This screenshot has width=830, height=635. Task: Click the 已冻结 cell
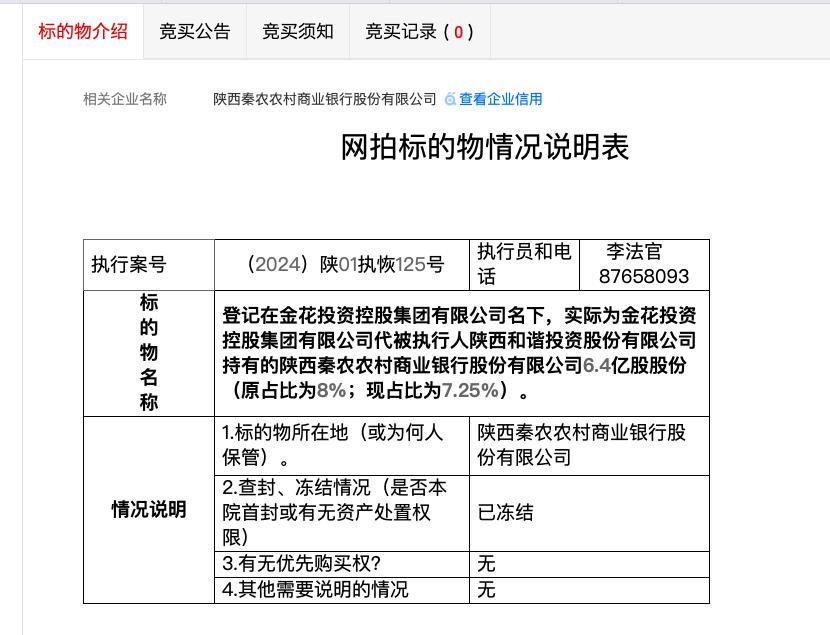tap(589, 513)
